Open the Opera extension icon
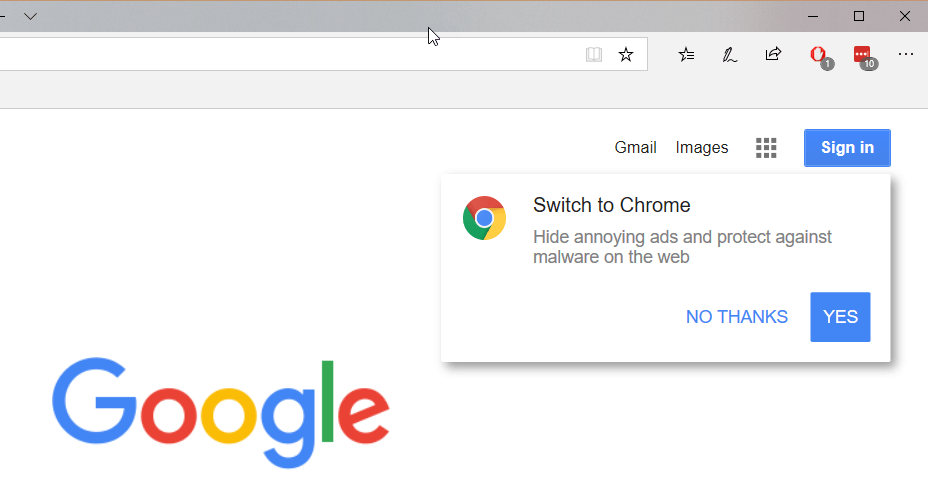928x499 pixels. [818, 55]
